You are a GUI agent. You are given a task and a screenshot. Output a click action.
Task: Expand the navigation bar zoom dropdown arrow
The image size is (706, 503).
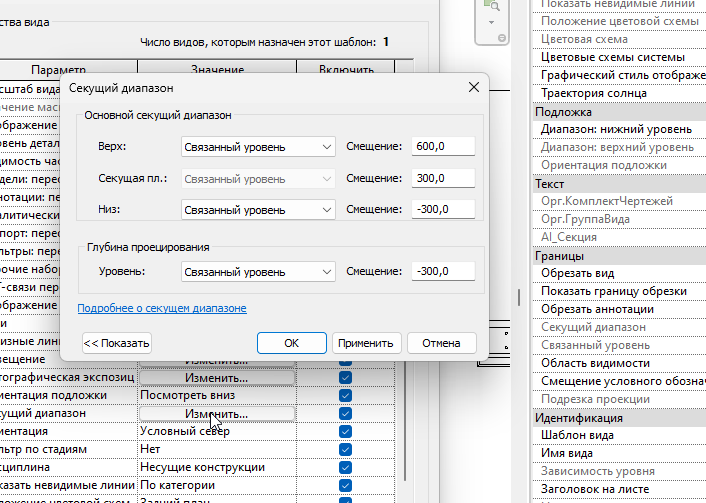coord(491,22)
